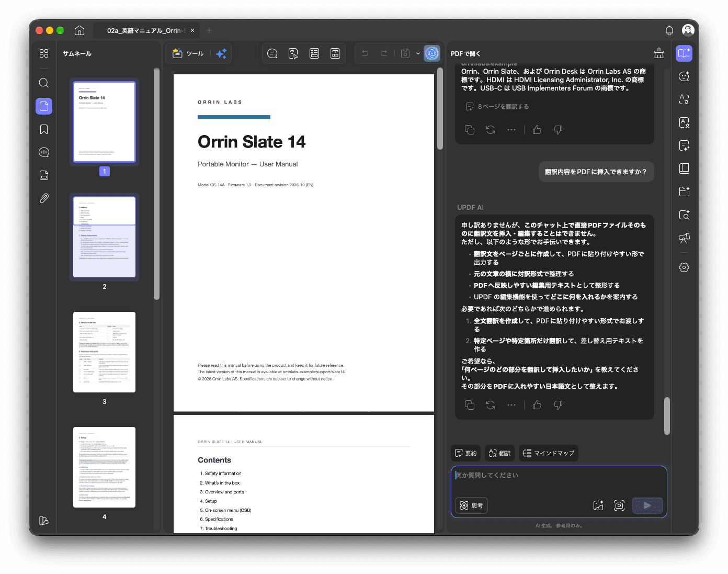Open the translate icon in right sidebar

click(684, 99)
